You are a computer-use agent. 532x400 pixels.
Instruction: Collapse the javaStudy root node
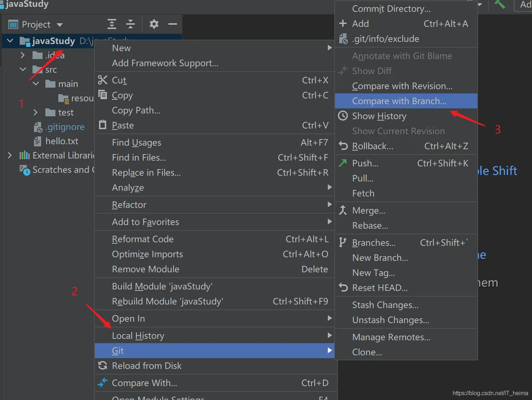[10, 41]
